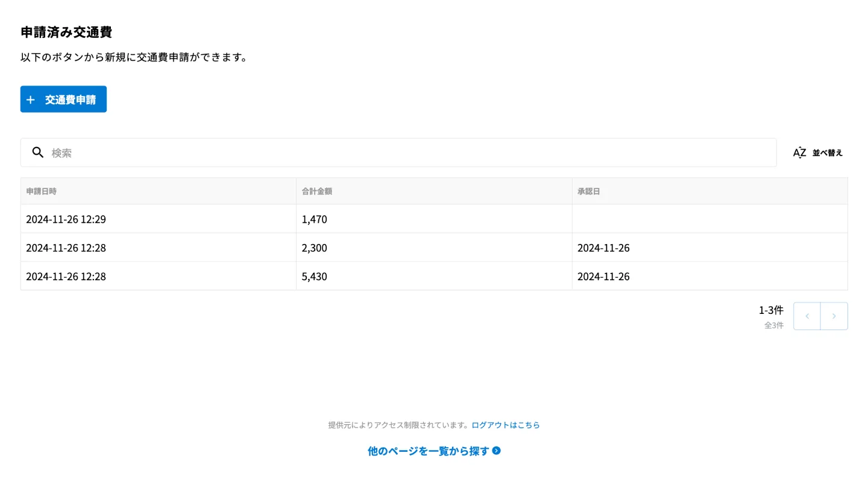Click the plus icon on 交通費申請 button

coord(31,99)
